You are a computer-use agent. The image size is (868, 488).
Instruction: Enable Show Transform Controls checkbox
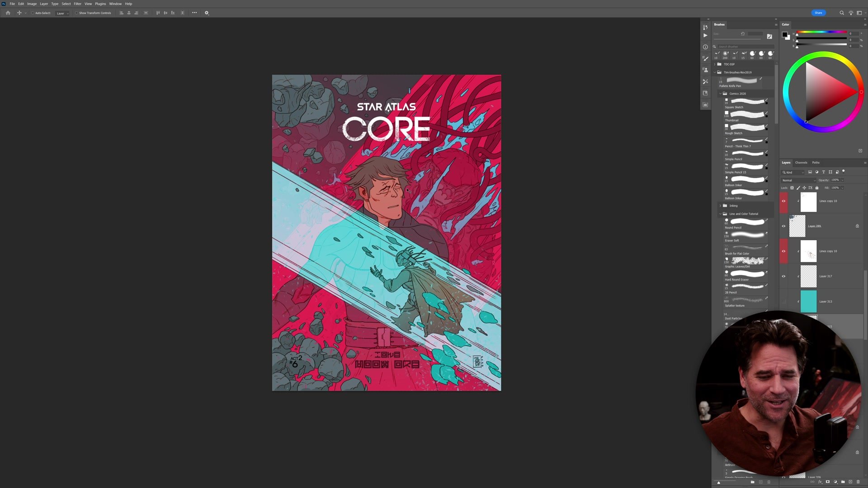(76, 13)
